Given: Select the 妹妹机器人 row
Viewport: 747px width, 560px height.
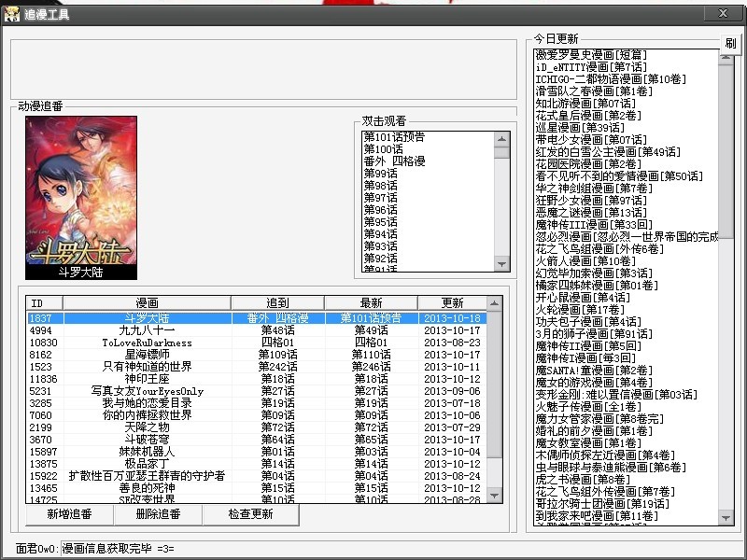Looking at the screenshot, I should click(x=257, y=452).
